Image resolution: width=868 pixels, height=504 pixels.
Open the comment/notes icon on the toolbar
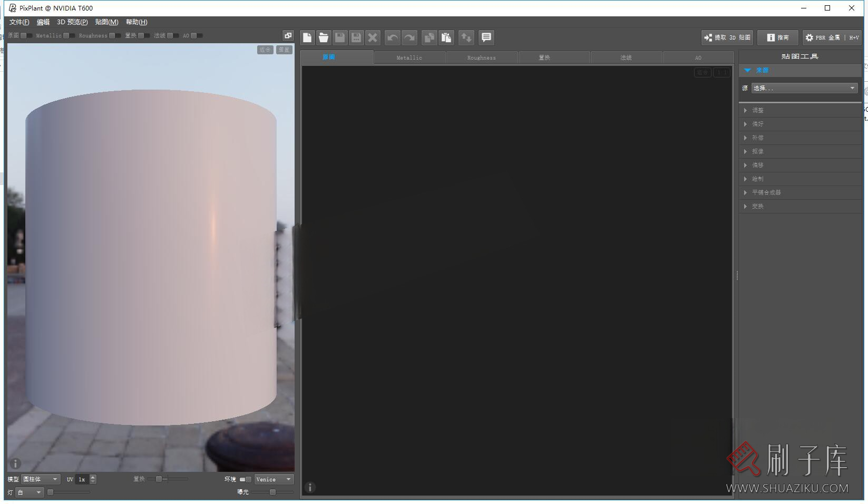(486, 37)
